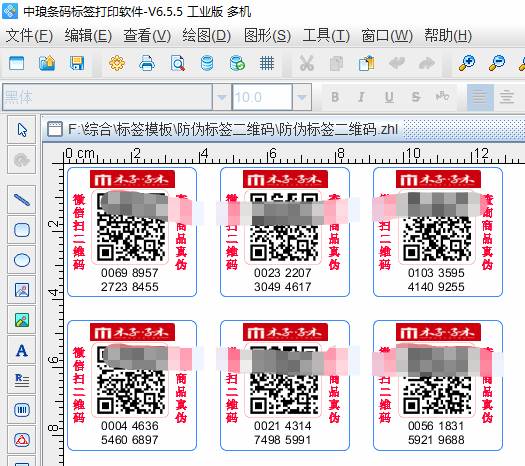Toggle strikethrough formatting
Viewport: 525px width, 466px height.
coord(416,97)
